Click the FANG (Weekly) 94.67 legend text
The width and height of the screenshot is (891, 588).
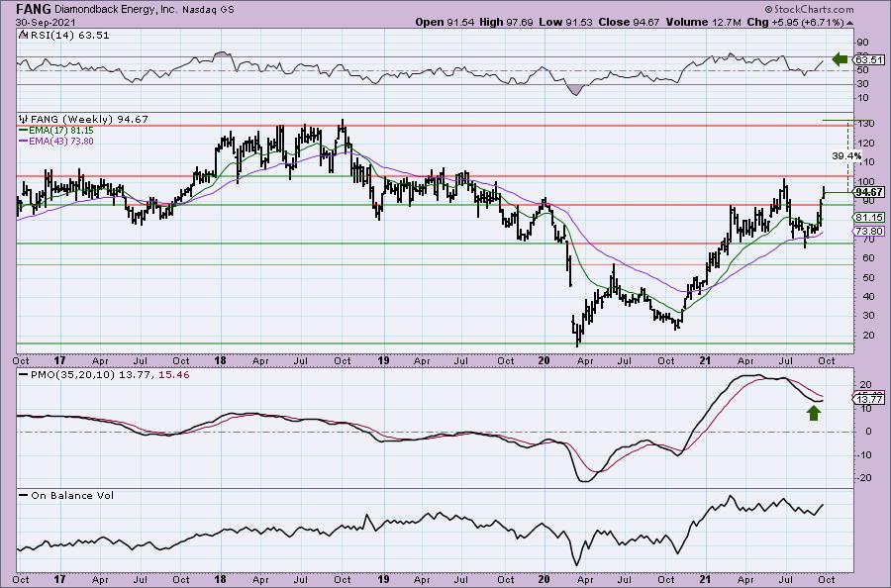pyautogui.click(x=89, y=120)
